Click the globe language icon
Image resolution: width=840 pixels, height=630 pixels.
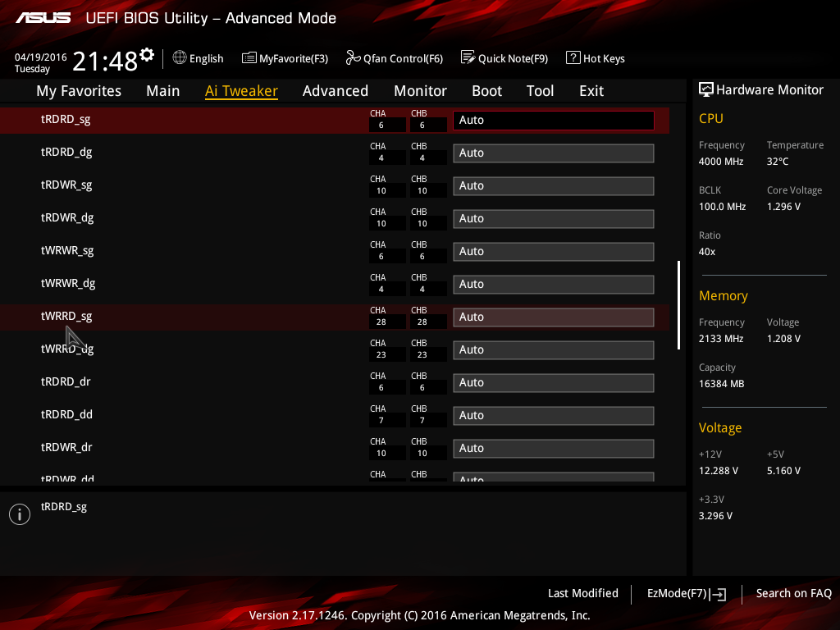point(180,58)
